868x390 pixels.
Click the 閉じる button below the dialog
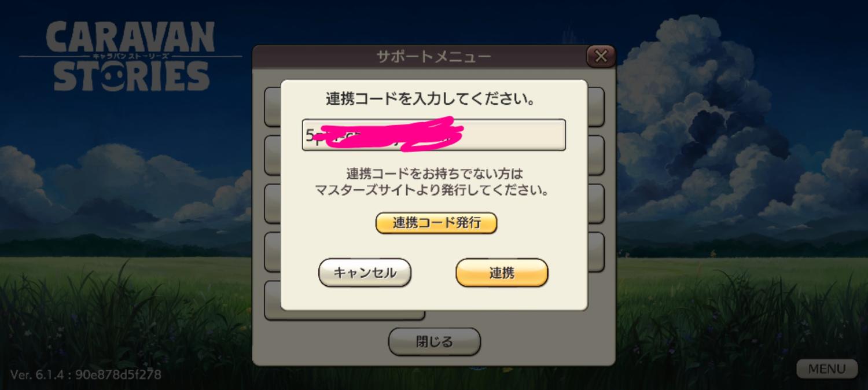coord(434,341)
